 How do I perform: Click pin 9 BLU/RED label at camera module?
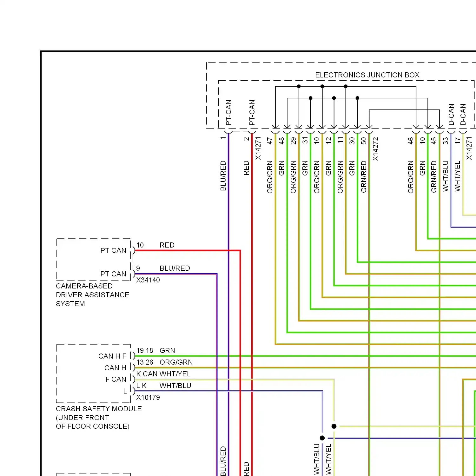coord(163,268)
